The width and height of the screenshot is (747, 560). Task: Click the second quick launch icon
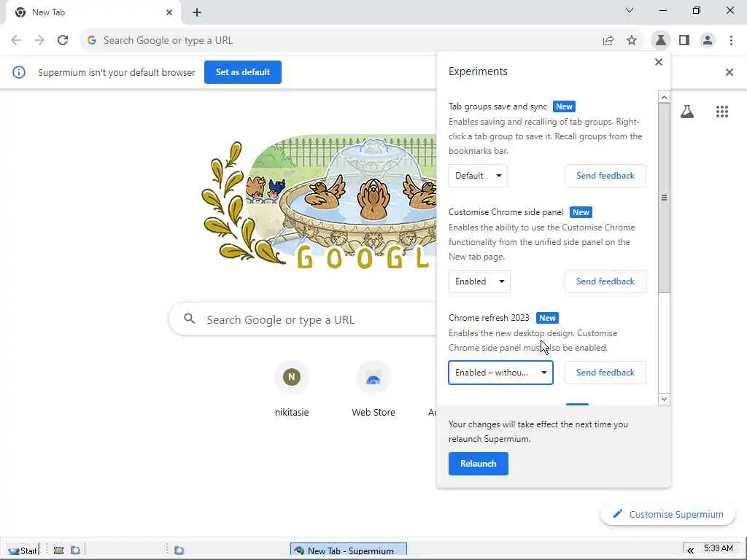click(x=75, y=551)
